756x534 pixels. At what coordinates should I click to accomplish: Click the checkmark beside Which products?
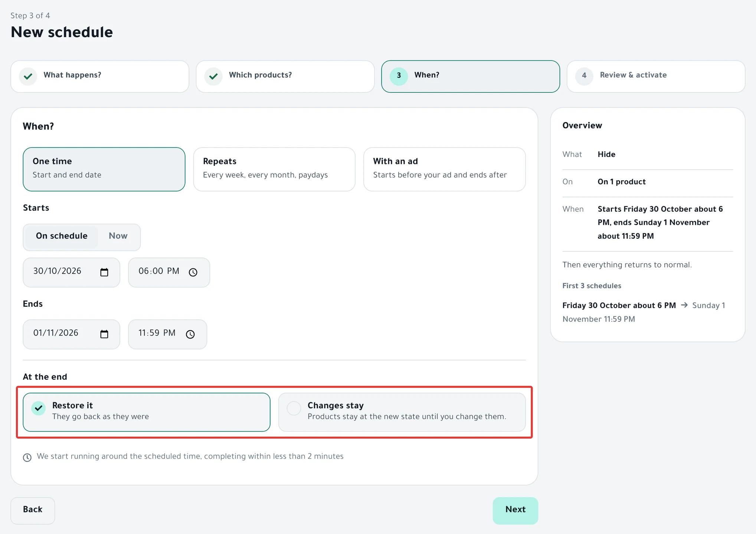213,76
